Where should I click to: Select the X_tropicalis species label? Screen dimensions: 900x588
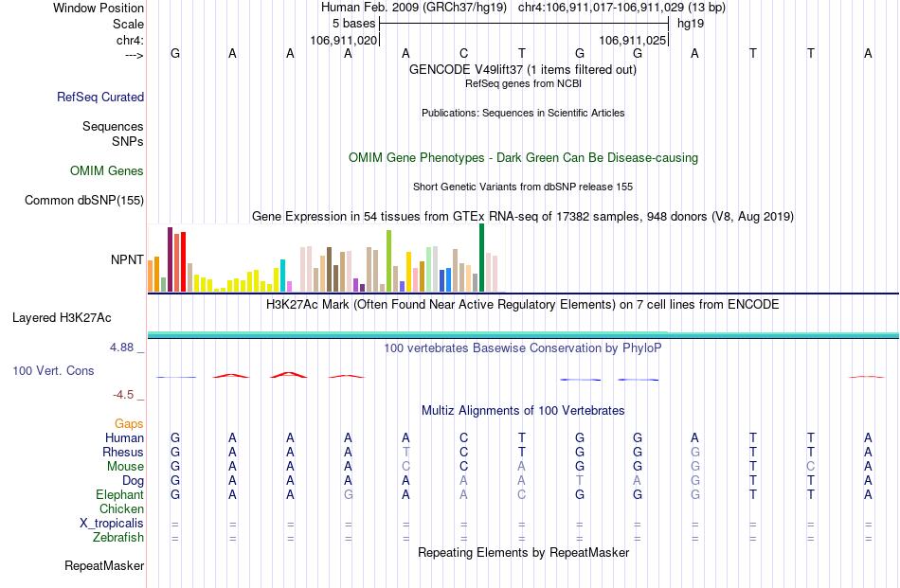tap(112, 524)
